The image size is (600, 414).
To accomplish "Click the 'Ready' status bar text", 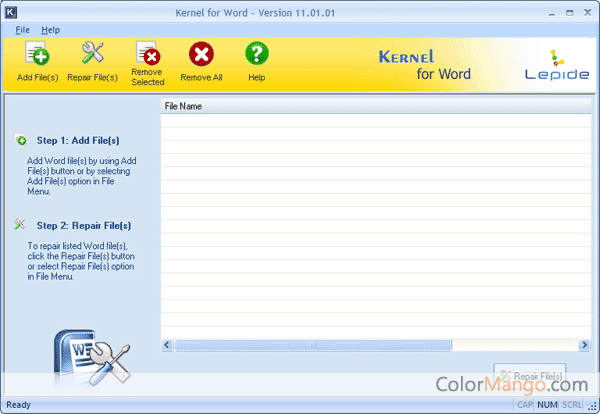I will [x=18, y=404].
